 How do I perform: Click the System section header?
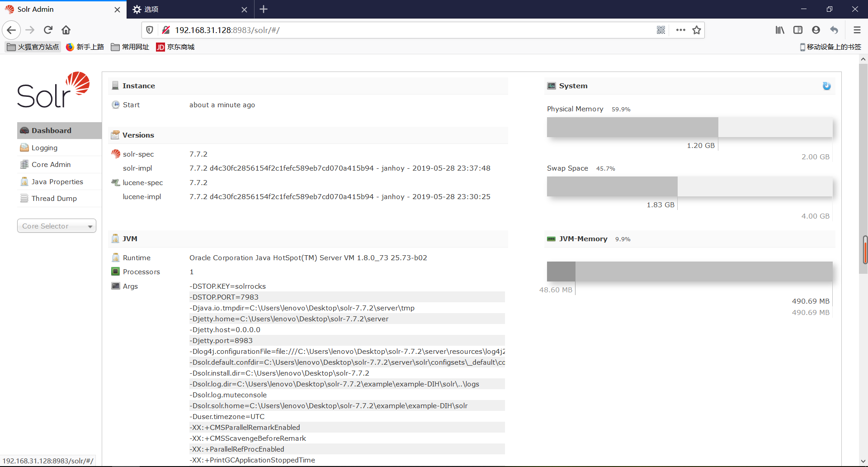[690, 86]
